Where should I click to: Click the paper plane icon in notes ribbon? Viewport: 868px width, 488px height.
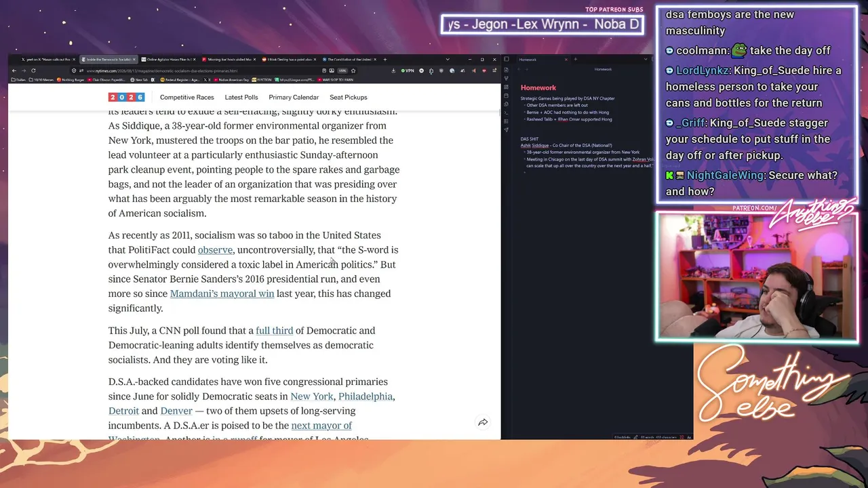[x=506, y=130]
